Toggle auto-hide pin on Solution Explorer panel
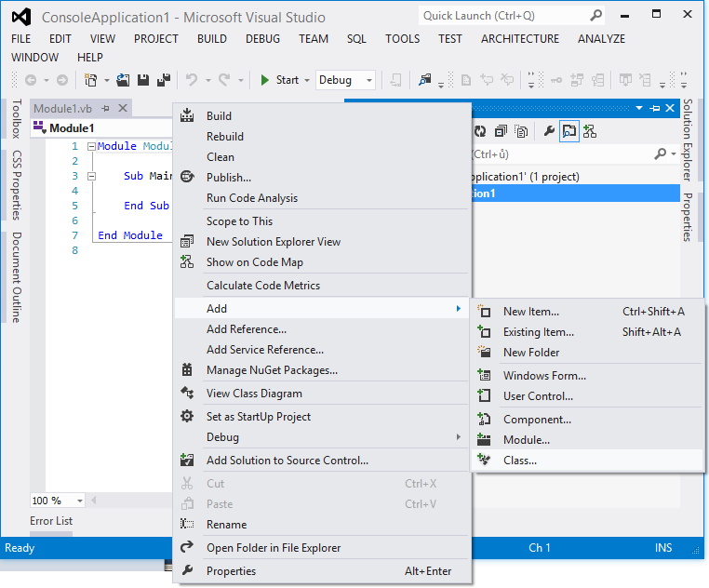This screenshot has width=709, height=588. click(x=655, y=109)
